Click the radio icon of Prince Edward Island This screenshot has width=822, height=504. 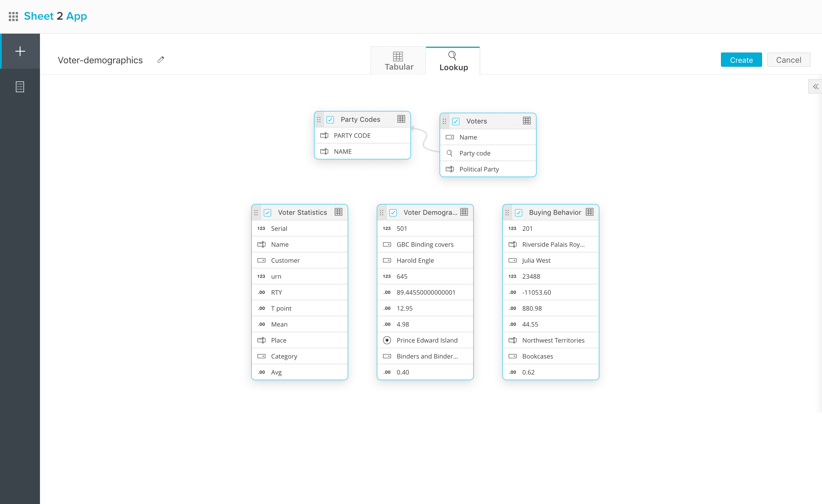coord(387,340)
